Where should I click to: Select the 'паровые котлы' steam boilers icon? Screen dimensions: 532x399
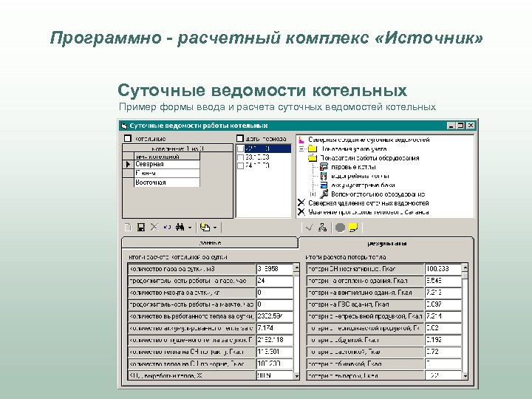[324, 166]
